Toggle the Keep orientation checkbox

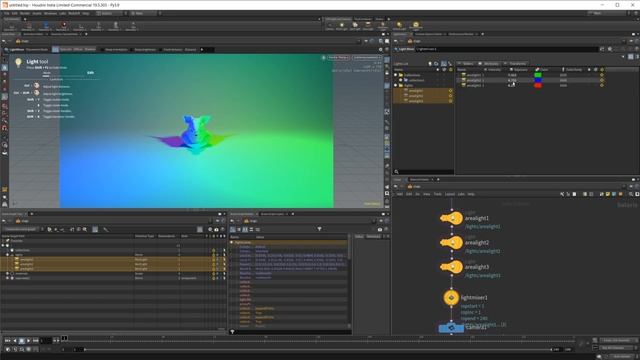(x=103, y=50)
